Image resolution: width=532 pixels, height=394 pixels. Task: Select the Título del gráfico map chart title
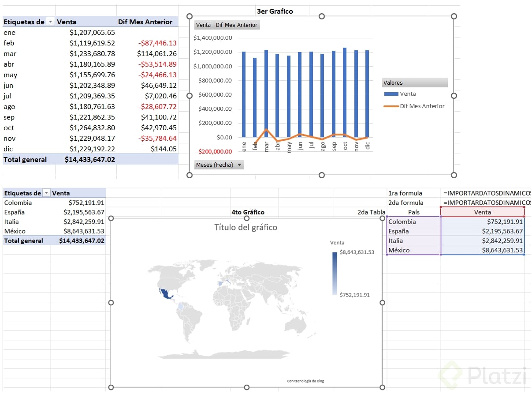click(246, 228)
